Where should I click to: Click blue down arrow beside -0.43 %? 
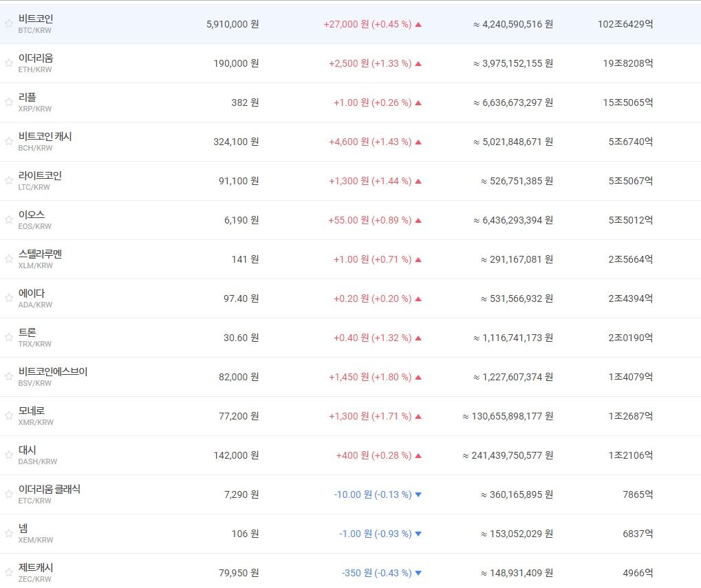418,574
